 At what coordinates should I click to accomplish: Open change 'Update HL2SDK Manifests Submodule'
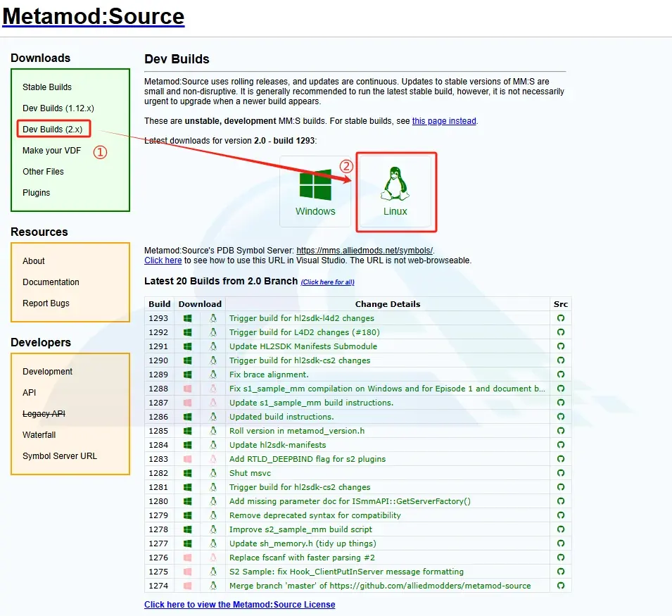[303, 346]
